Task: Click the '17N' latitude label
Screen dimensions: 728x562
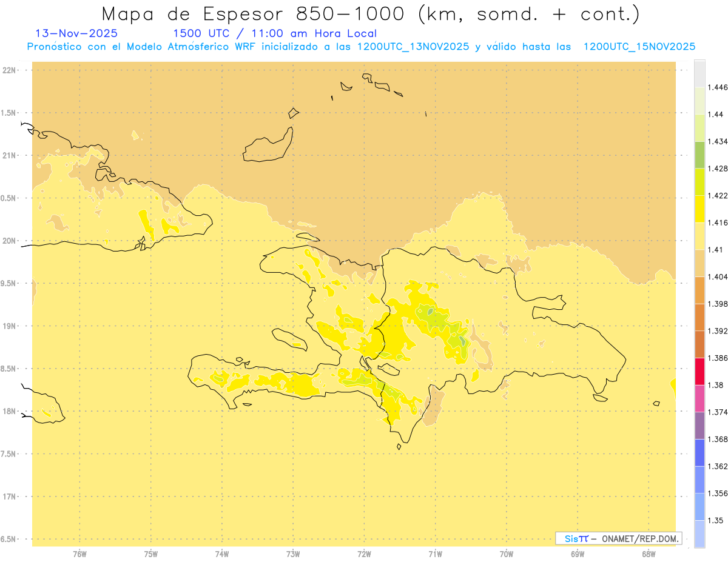Action: click(9, 497)
